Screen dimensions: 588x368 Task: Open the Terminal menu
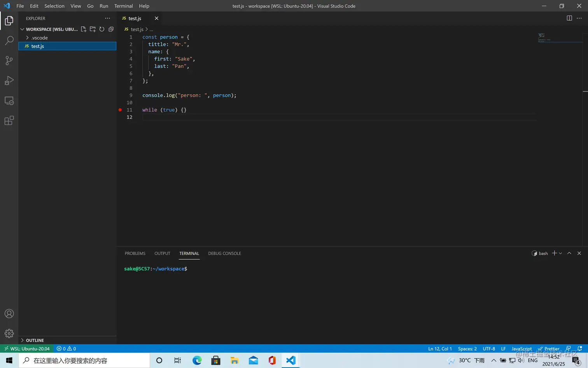coord(124,6)
